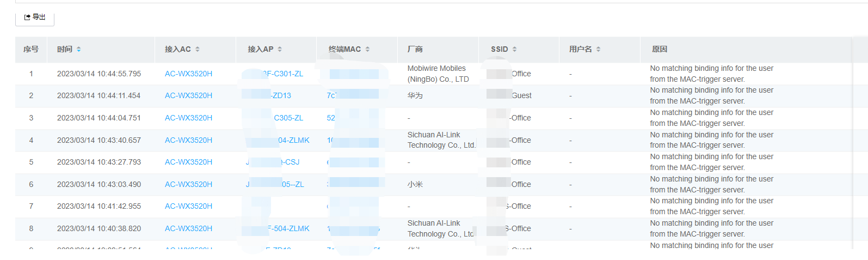Sort by SSID using its arrow icon
868x260 pixels.
515,49
